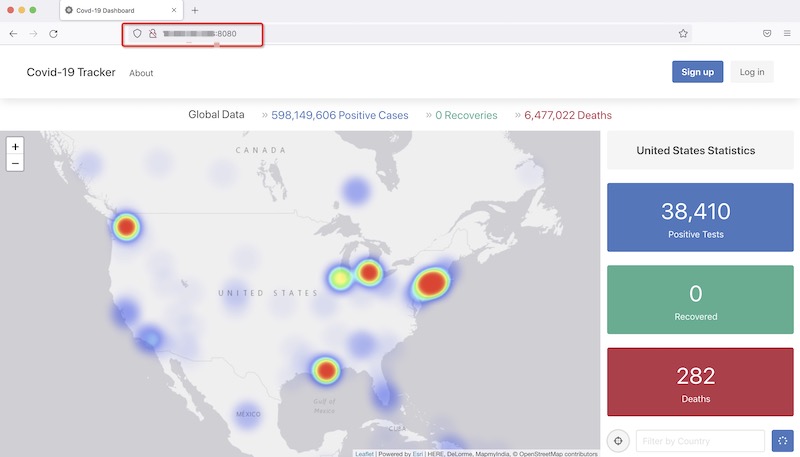Click the Log in button
The image size is (800, 457).
tap(752, 72)
